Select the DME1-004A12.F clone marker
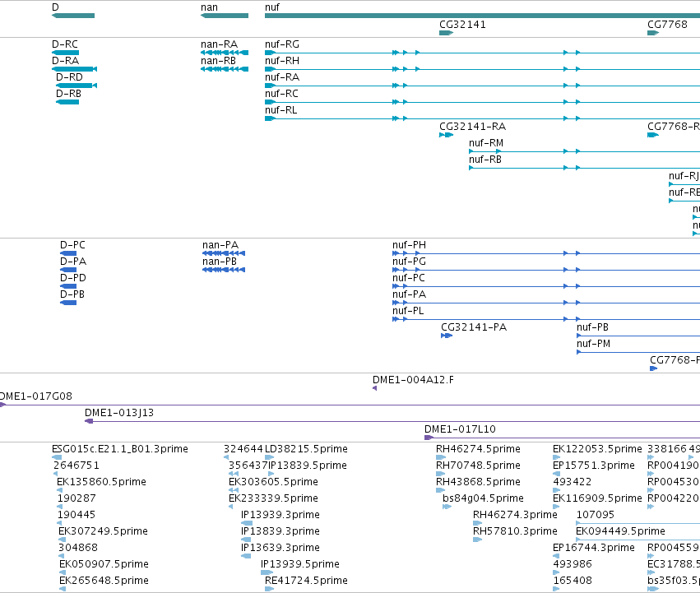This screenshot has width=700, height=593. coord(374,388)
